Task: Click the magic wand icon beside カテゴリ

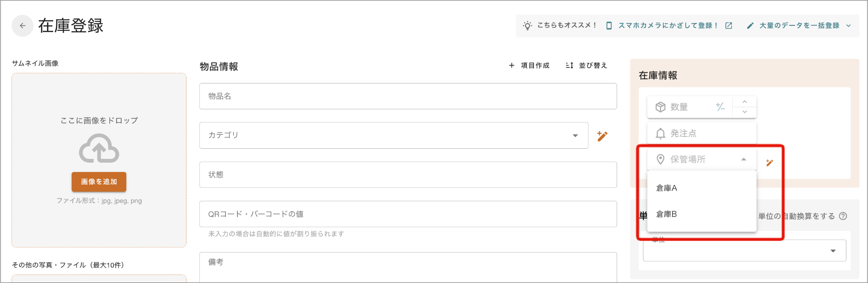Action: (602, 136)
